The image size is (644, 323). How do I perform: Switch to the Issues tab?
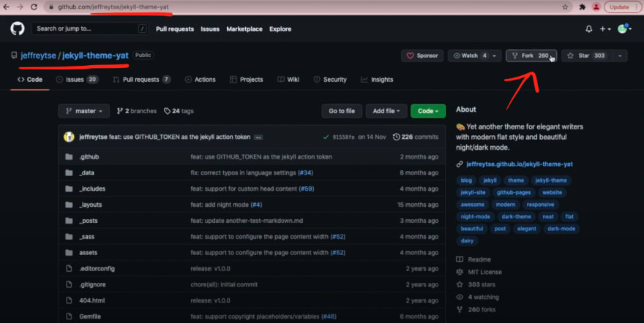[77, 80]
